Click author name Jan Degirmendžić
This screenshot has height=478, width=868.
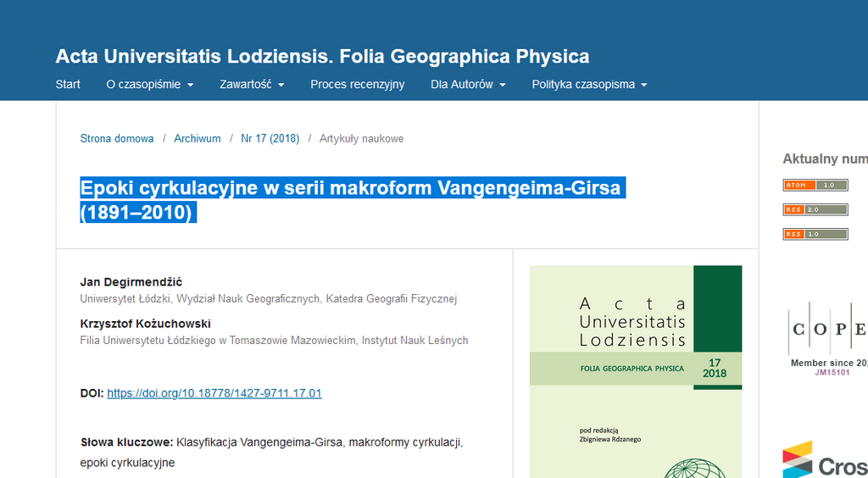[x=131, y=282]
